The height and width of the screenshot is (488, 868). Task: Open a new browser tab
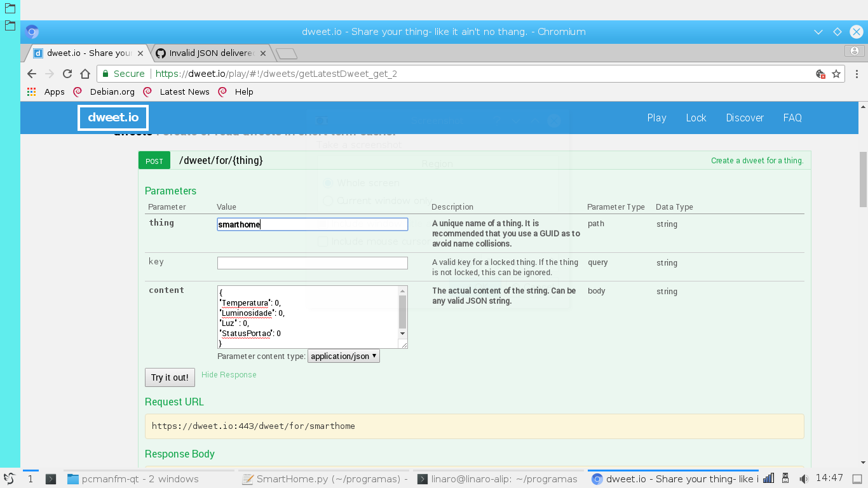click(x=286, y=53)
